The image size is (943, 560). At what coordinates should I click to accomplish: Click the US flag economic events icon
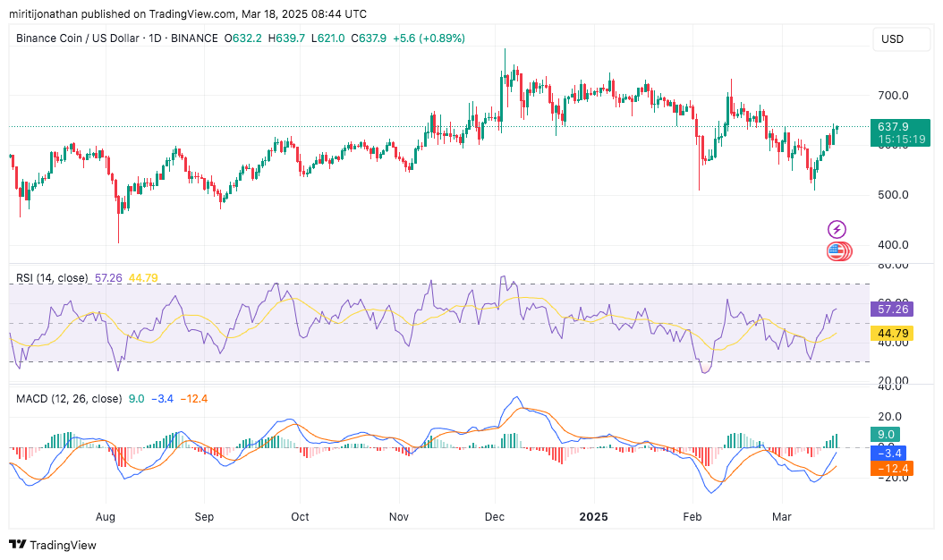837,251
